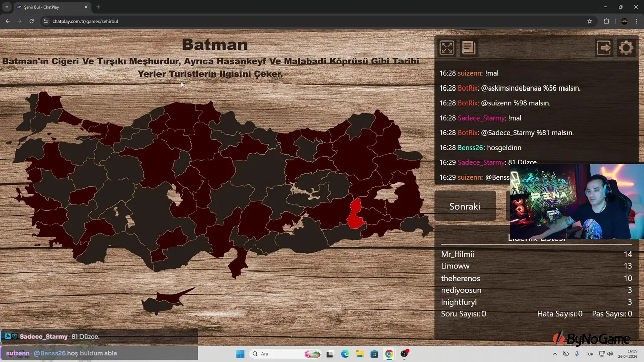The width and height of the screenshot is (644, 362).
Task: Click the Soru Sayısı counter
Action: pyautogui.click(x=463, y=314)
